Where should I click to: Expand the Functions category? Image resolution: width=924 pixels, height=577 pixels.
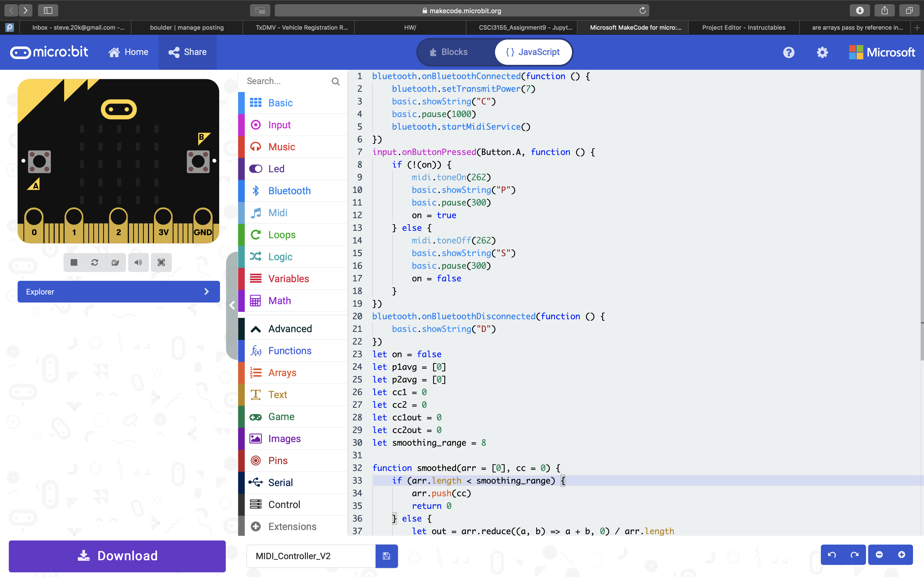click(290, 350)
